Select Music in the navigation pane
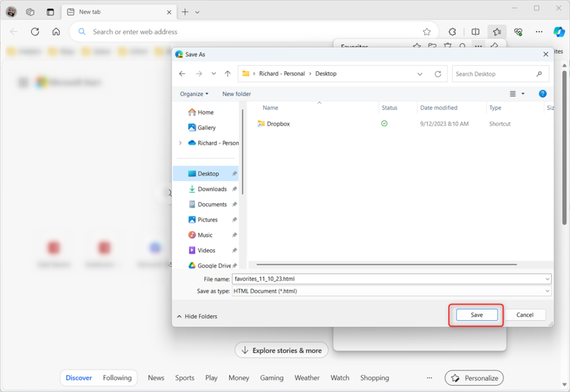Image resolution: width=570 pixels, height=392 pixels. click(200, 235)
